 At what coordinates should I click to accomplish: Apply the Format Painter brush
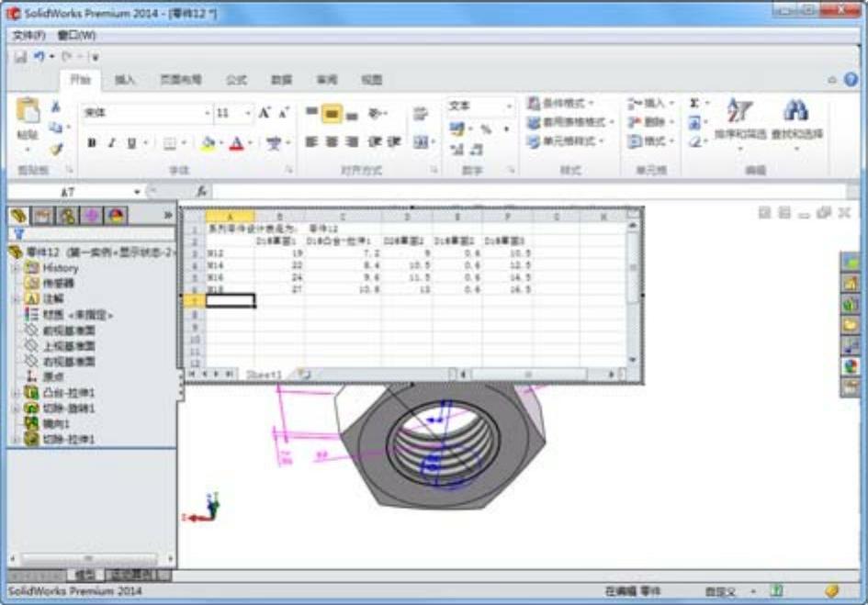click(56, 149)
